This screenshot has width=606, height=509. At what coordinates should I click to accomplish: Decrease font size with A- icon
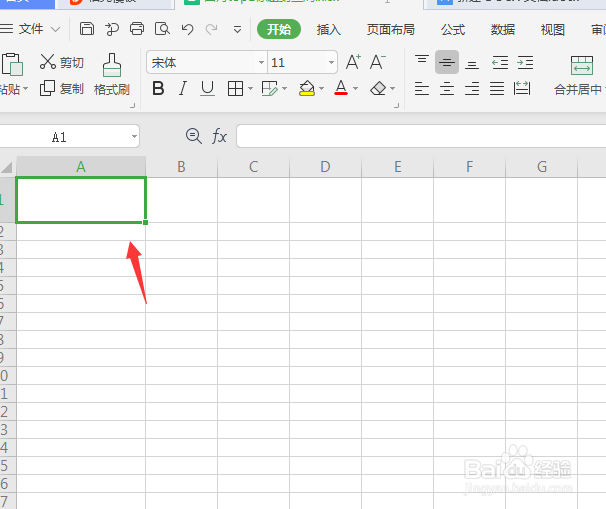pyautogui.click(x=377, y=62)
